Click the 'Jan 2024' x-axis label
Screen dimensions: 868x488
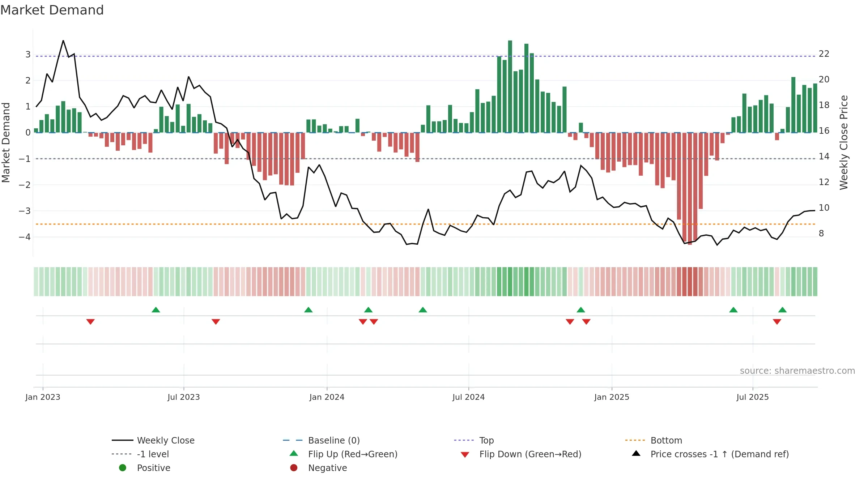point(327,397)
